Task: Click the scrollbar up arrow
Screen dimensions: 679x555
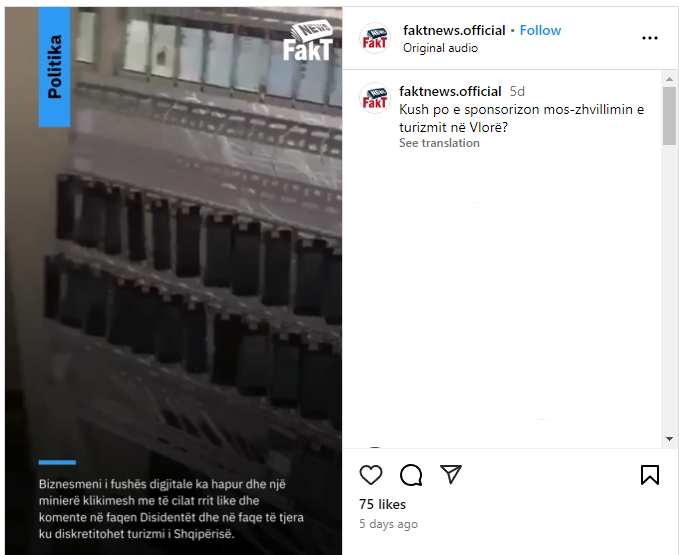Action: click(669, 79)
